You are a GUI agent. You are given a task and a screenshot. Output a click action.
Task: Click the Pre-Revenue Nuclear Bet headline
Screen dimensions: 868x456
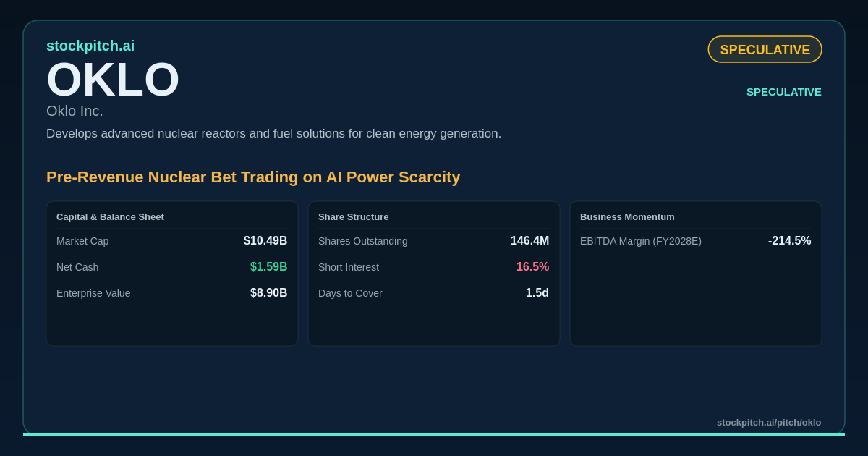[253, 177]
